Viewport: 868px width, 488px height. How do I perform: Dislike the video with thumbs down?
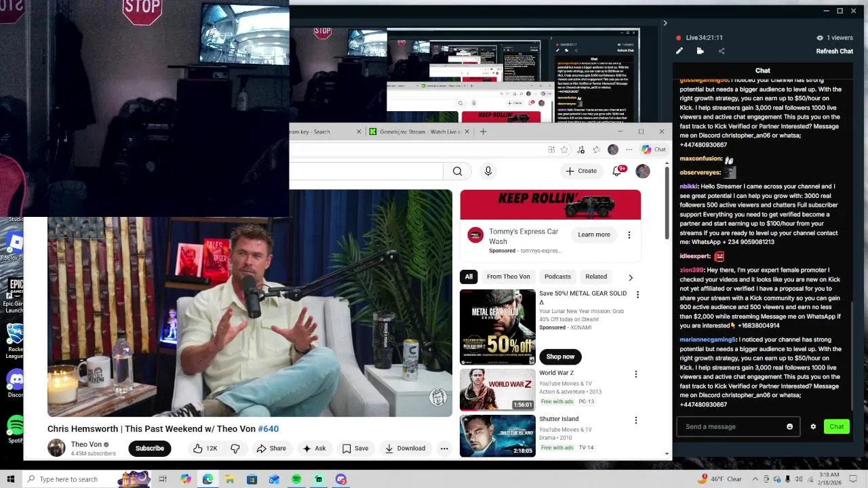pos(235,448)
